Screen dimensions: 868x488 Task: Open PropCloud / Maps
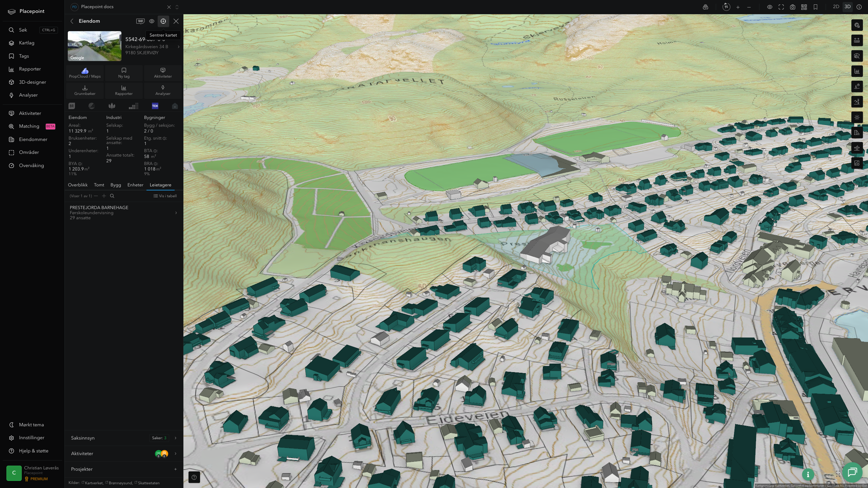coord(85,73)
